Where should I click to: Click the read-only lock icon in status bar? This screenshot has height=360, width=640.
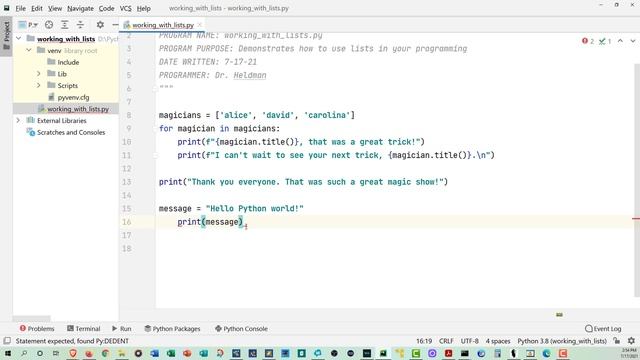tap(617, 340)
